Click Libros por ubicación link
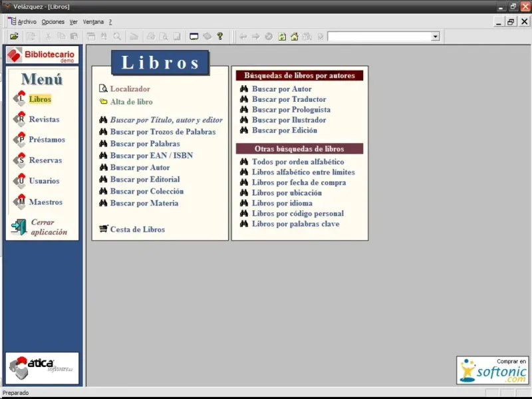Image resolution: width=532 pixels, height=399 pixels. [x=287, y=193]
